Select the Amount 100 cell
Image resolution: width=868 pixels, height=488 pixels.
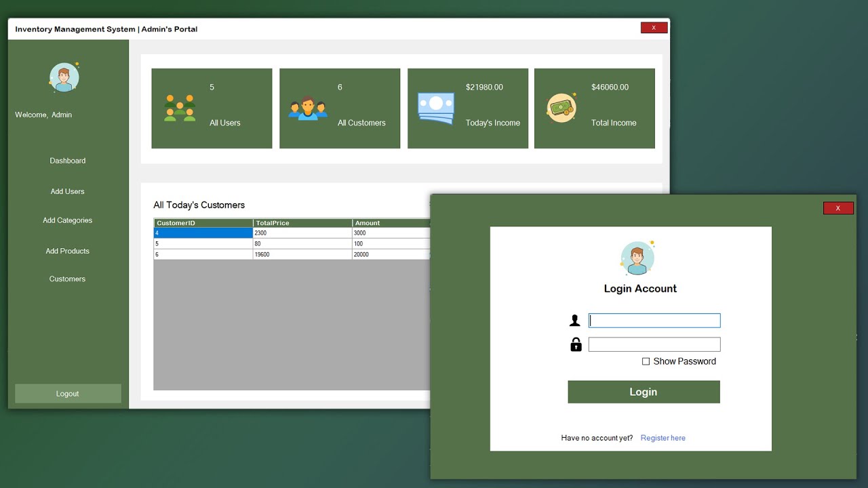coord(391,243)
